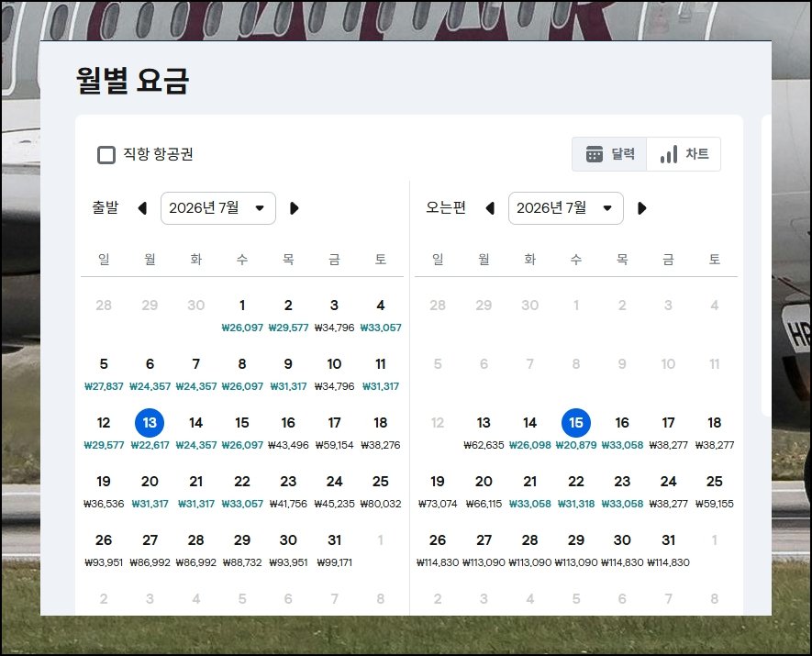Select departure July 9 priced ₩31,317
812x656 pixels.
coord(288,373)
